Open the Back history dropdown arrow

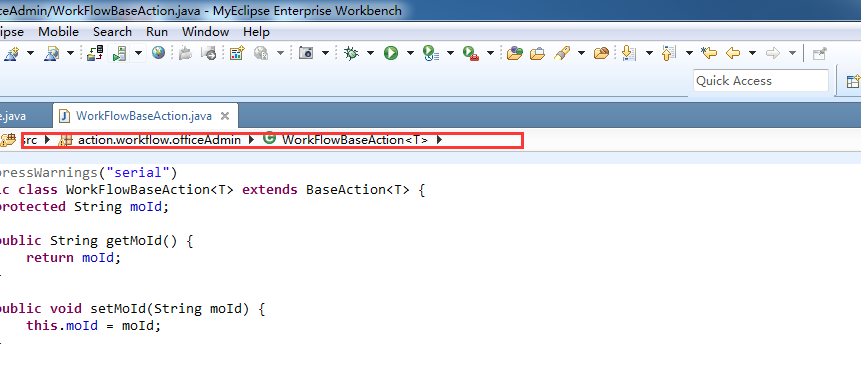(x=753, y=53)
